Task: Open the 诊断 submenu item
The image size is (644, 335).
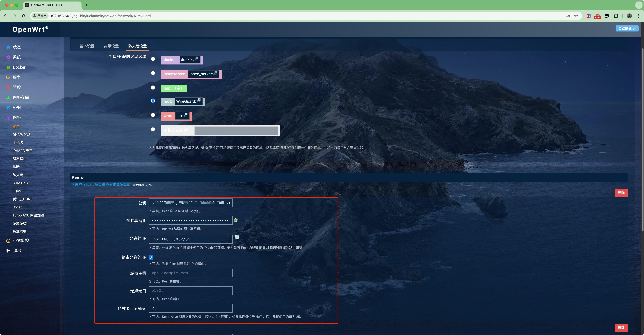Action: [16, 167]
